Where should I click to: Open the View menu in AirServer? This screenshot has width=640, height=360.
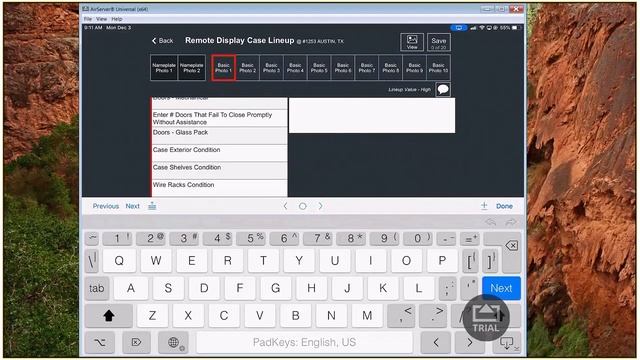click(x=101, y=19)
